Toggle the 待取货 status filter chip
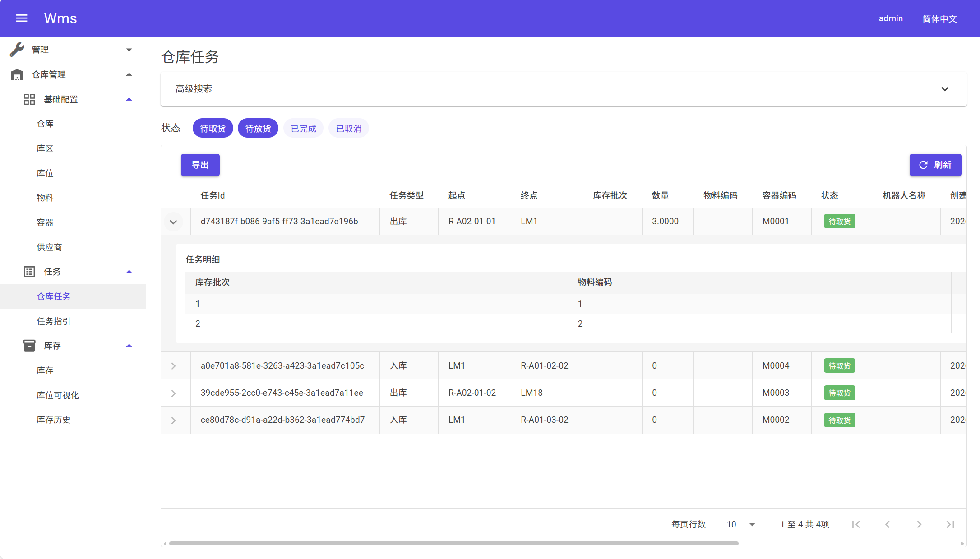 point(213,129)
